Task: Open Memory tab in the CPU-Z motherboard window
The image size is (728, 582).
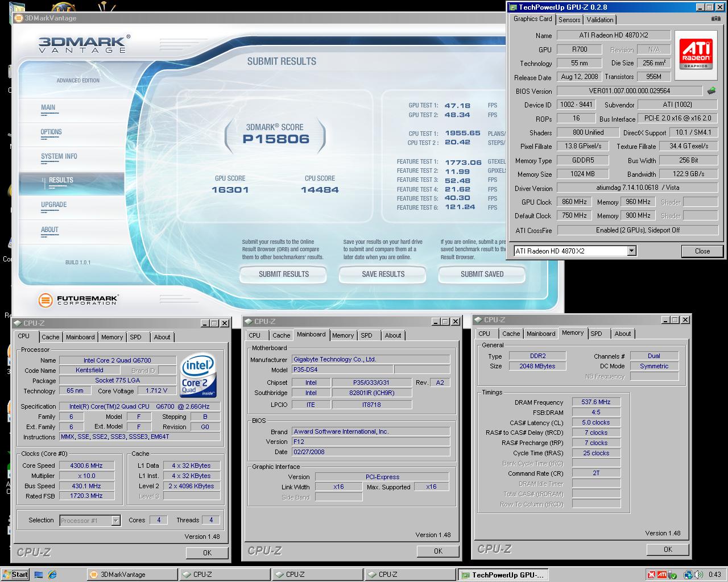Action: tap(343, 335)
